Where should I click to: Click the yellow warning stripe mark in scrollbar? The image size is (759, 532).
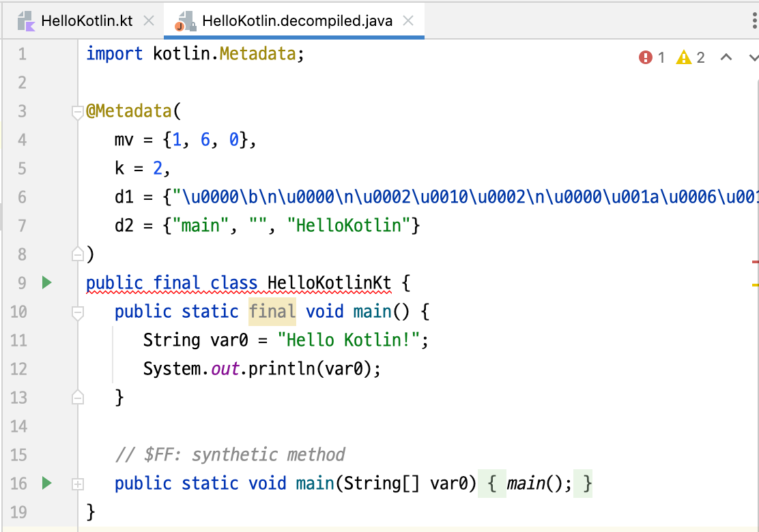[x=755, y=285]
